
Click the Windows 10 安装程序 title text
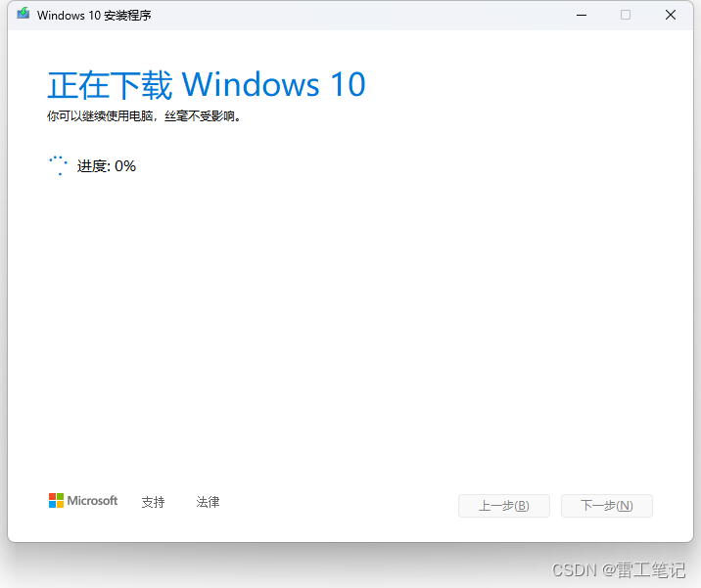click(x=94, y=16)
